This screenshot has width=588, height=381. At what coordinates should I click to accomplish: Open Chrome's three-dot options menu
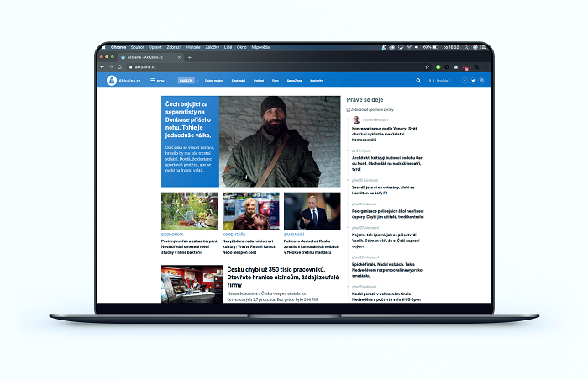(484, 66)
